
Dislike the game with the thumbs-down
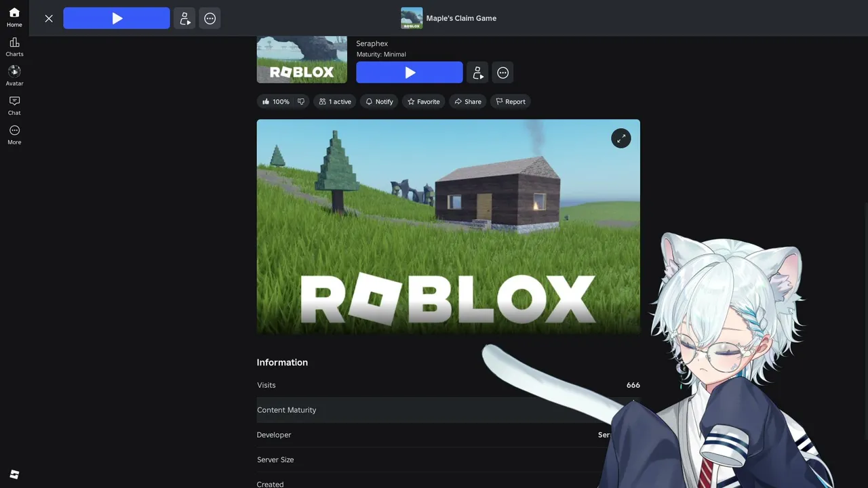[x=301, y=102]
